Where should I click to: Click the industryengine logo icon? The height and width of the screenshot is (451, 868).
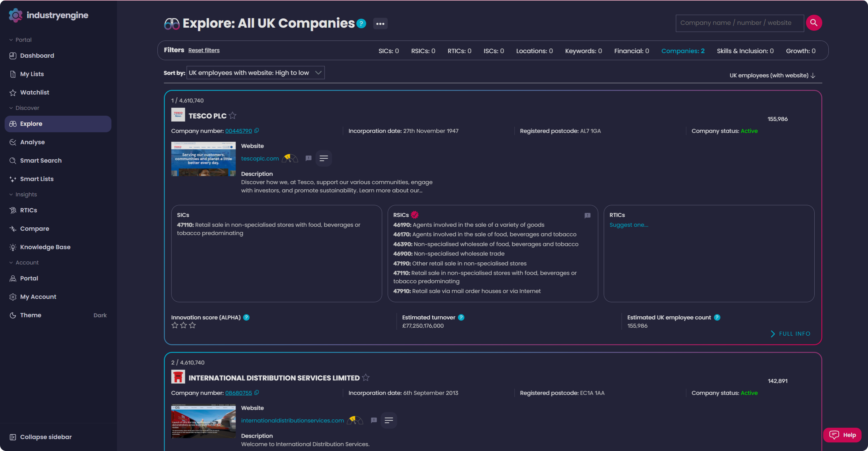coord(16,15)
